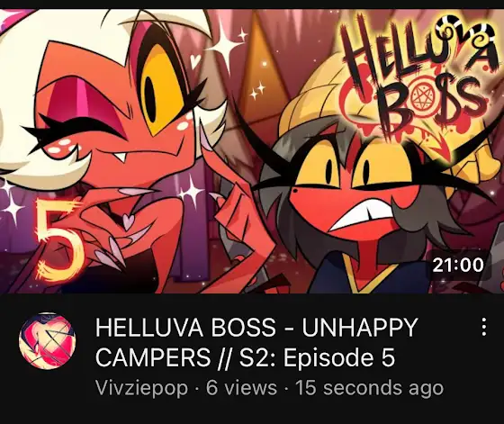Click the yellow hat on right character

click(x=321, y=96)
